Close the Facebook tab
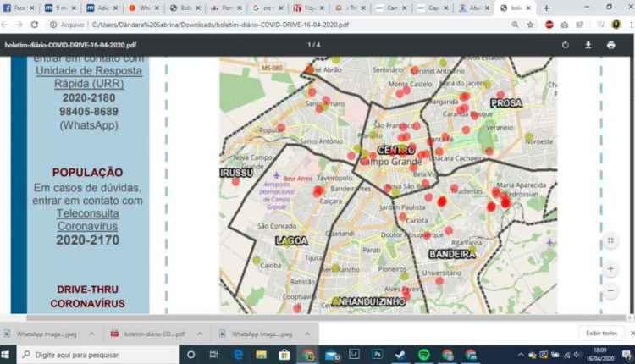The height and width of the screenshot is (364, 635). coord(31,8)
